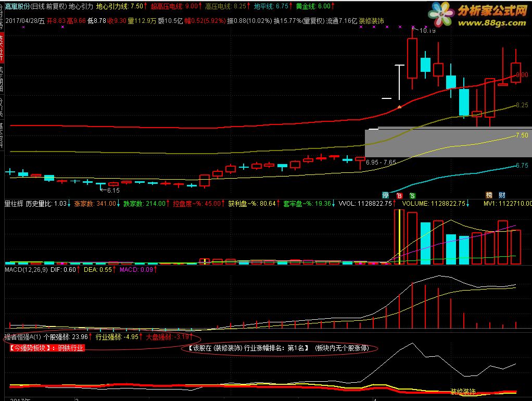The height and width of the screenshot is (401, 532).
Task: Click the close price 收9.30
Action: click(x=117, y=21)
